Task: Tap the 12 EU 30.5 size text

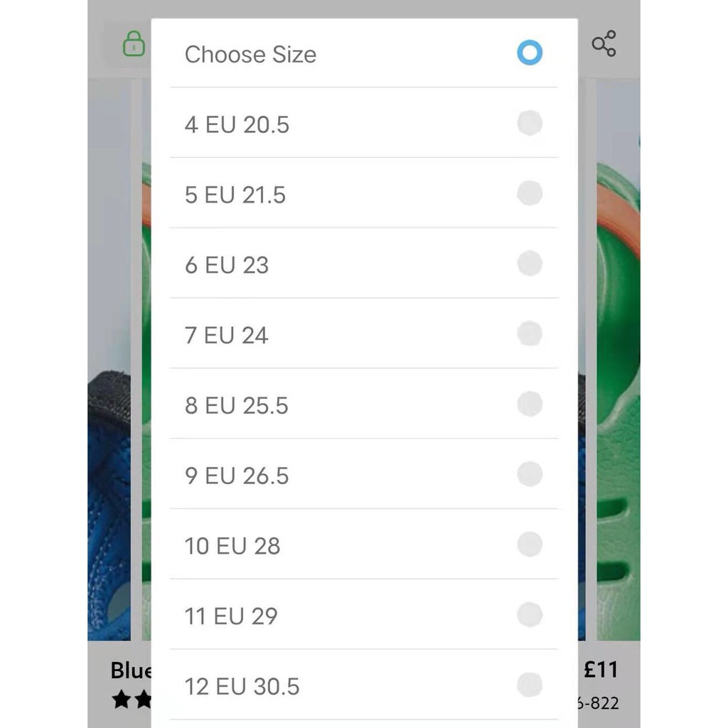Action: 242,687
